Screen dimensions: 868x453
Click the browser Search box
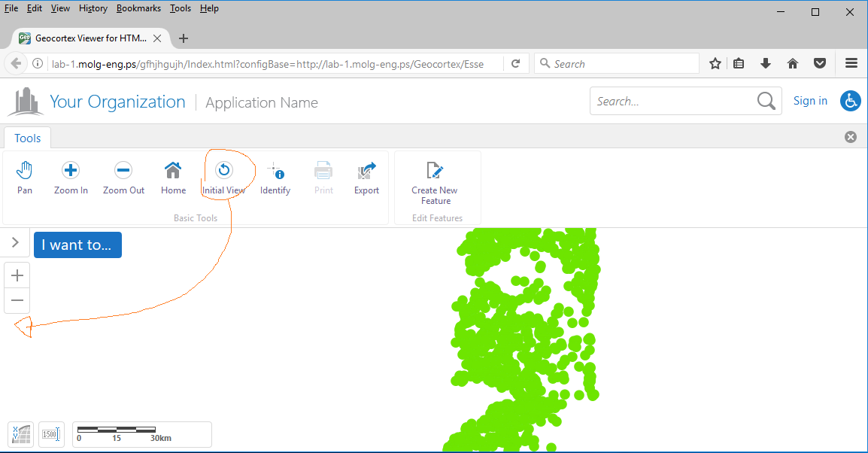[617, 64]
